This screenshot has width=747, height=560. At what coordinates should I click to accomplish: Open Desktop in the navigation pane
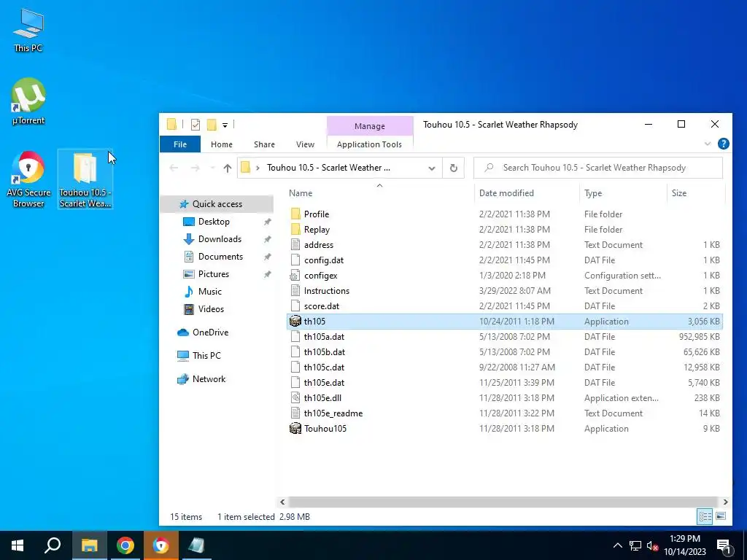click(214, 222)
